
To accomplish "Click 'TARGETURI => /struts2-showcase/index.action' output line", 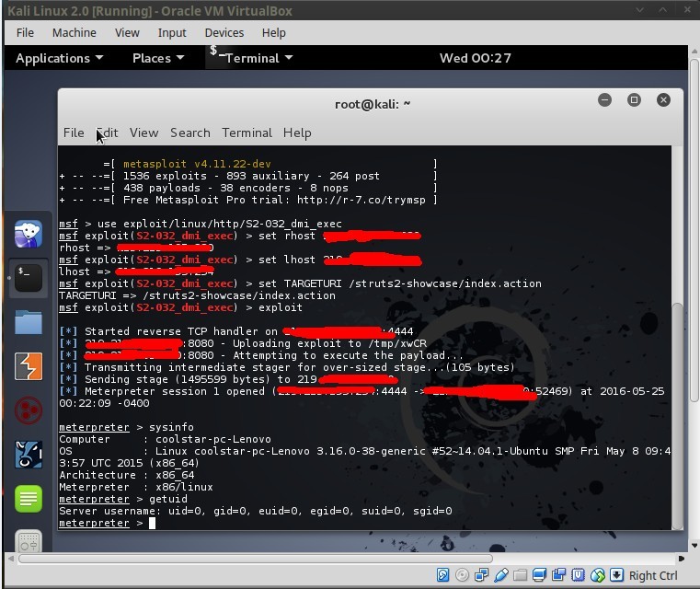I will (197, 295).
